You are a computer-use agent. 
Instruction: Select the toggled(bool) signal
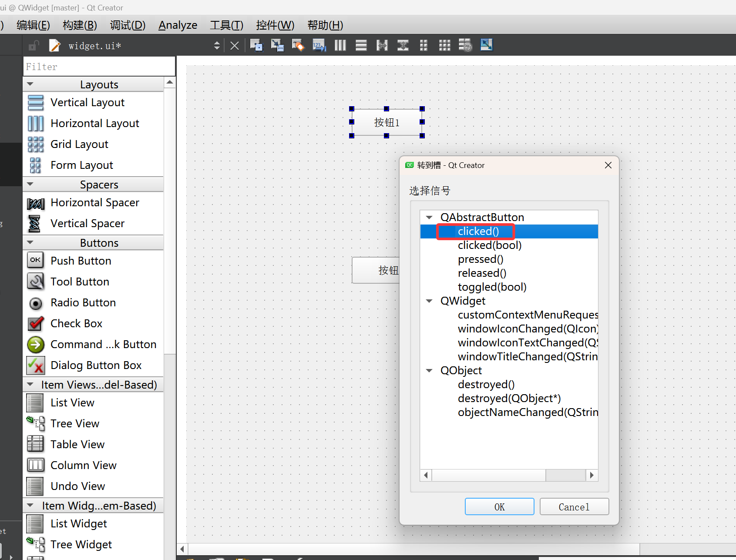click(x=492, y=287)
